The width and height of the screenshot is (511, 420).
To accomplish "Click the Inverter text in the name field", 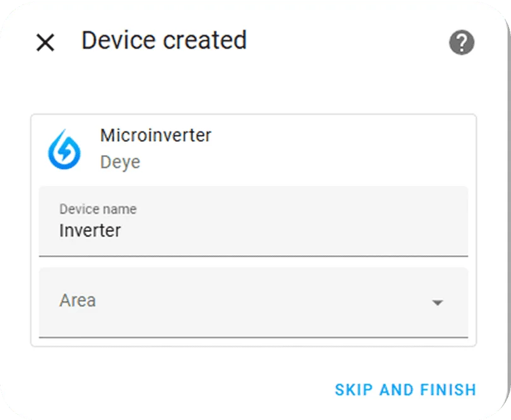I will click(x=90, y=231).
